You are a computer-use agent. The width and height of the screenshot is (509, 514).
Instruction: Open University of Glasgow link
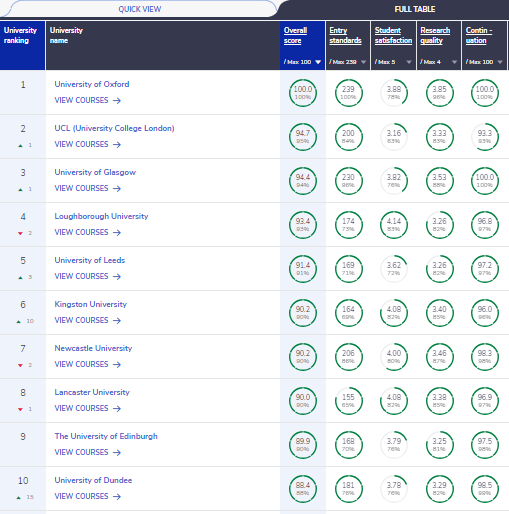pos(95,172)
